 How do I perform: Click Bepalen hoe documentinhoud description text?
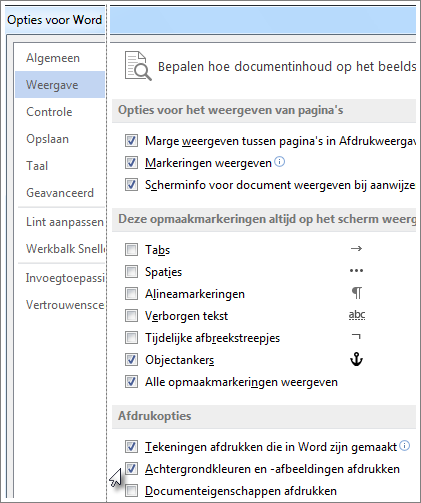287,66
